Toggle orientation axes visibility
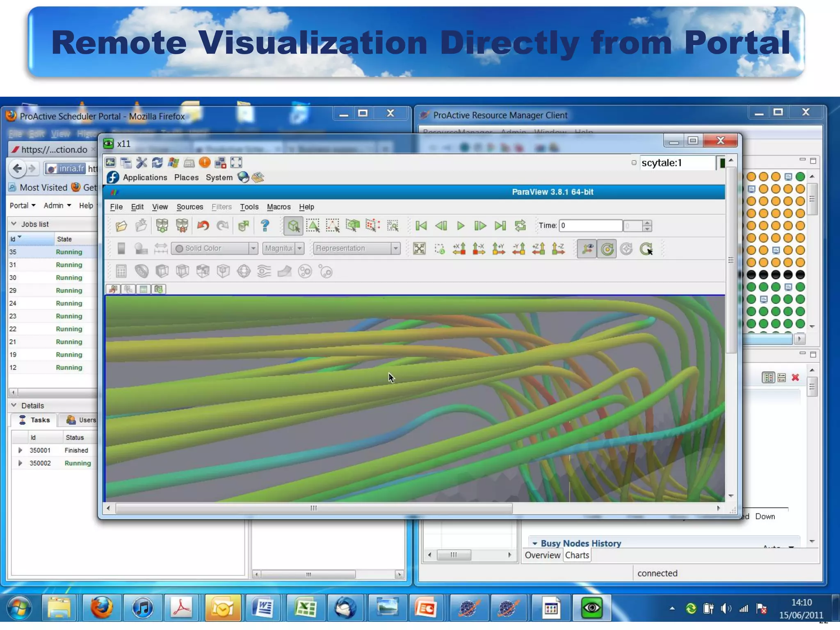 click(587, 249)
